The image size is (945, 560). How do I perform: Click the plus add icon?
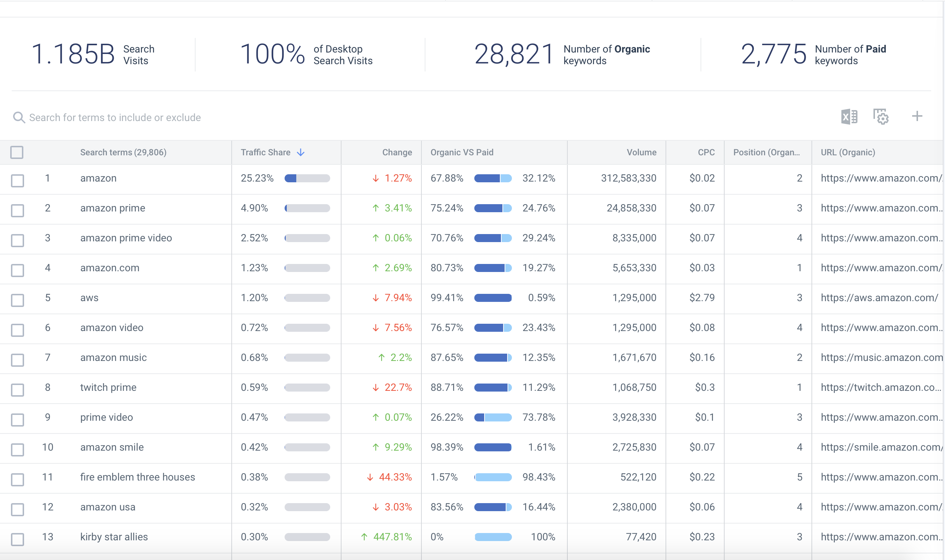[x=917, y=116]
